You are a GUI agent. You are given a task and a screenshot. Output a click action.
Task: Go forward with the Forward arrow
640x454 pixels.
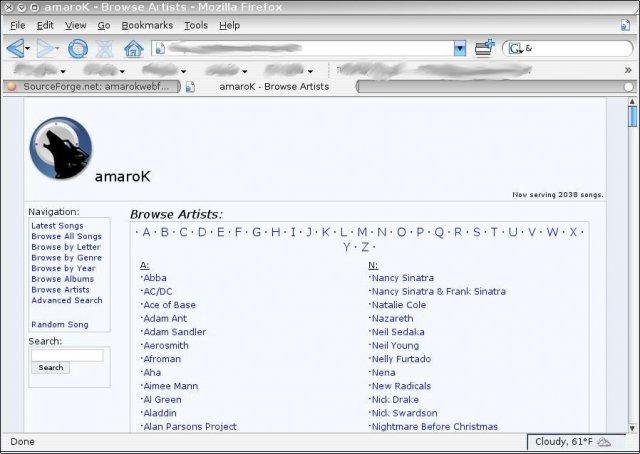coord(45,49)
